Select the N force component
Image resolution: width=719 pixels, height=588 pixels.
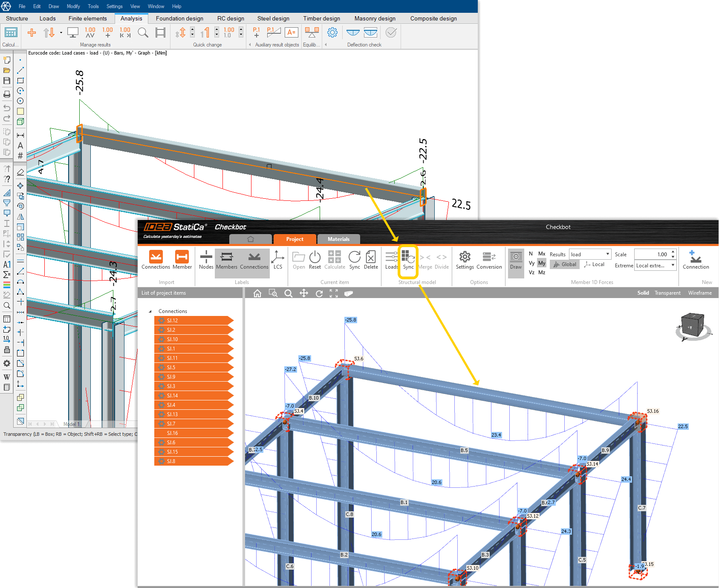[x=531, y=254]
